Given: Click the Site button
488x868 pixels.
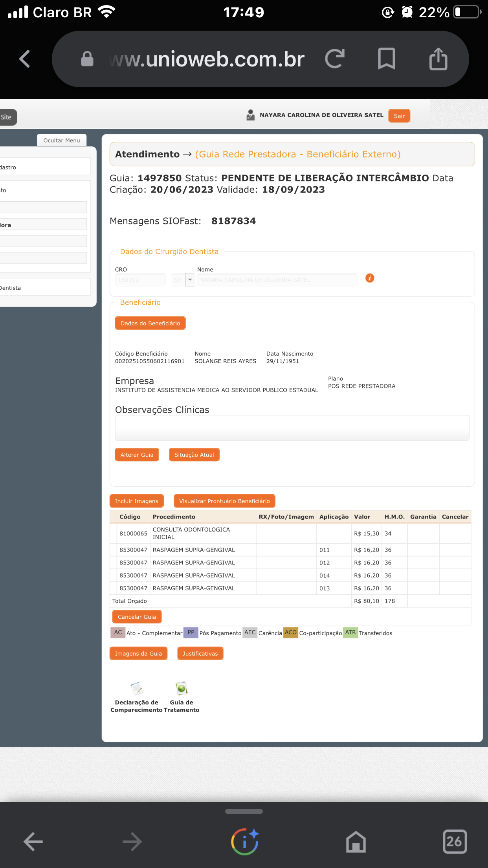Looking at the screenshot, I should click(8, 117).
